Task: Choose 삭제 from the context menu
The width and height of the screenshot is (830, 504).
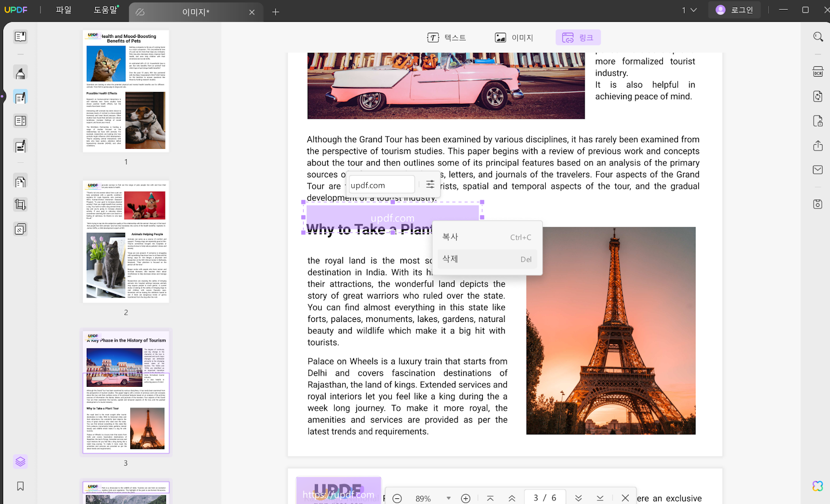Action: (x=487, y=259)
